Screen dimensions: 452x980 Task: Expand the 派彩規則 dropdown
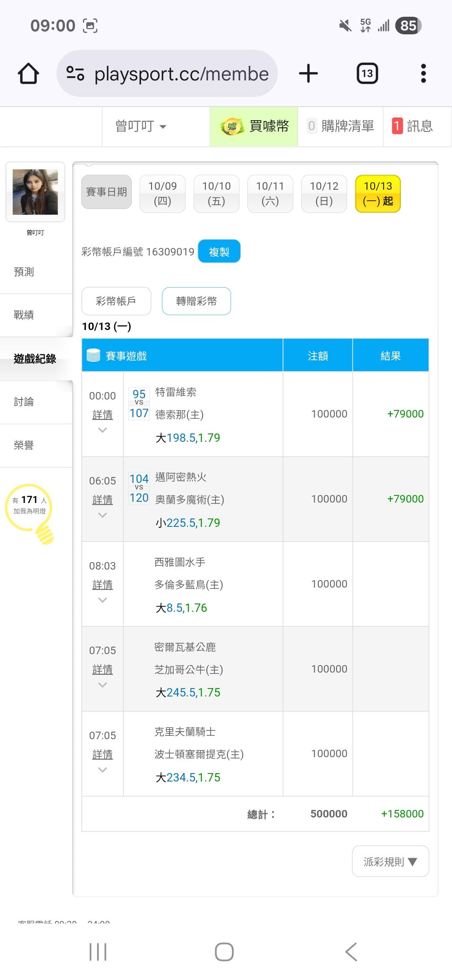pos(390,861)
